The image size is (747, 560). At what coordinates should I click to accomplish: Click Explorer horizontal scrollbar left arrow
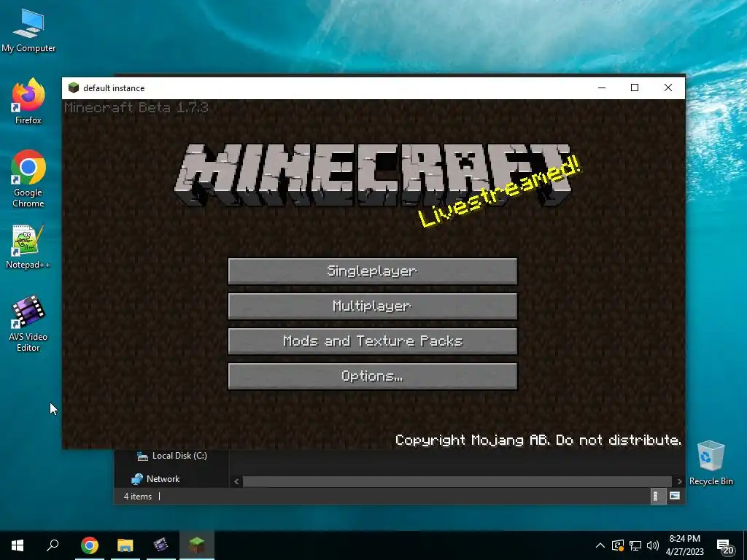point(236,481)
